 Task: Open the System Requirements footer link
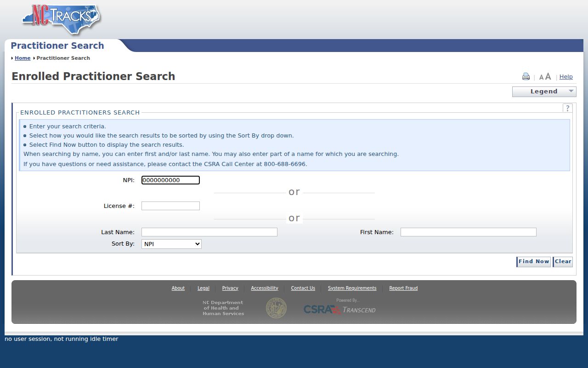click(352, 288)
